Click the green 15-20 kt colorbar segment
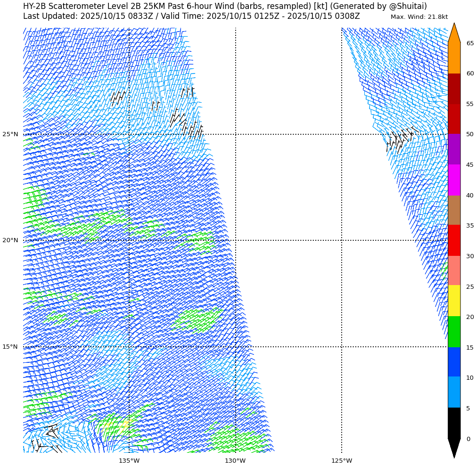This screenshot has height=466, width=476. click(x=454, y=332)
